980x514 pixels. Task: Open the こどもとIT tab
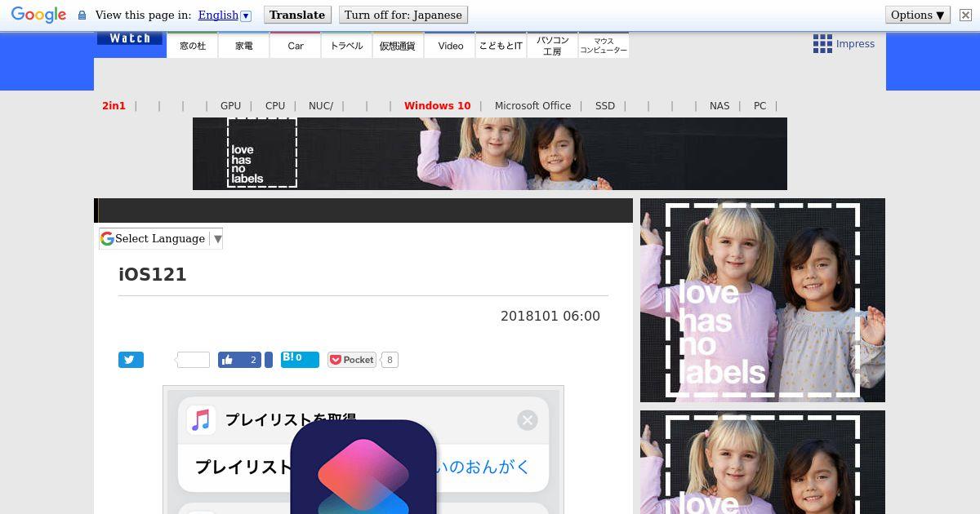tap(501, 46)
